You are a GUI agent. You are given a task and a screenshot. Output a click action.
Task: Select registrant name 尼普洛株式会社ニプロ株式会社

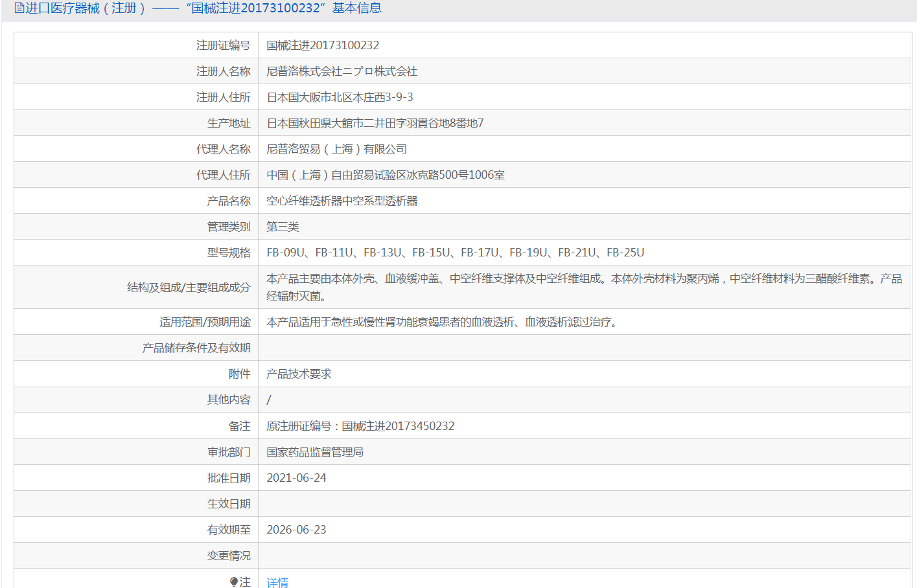342,71
